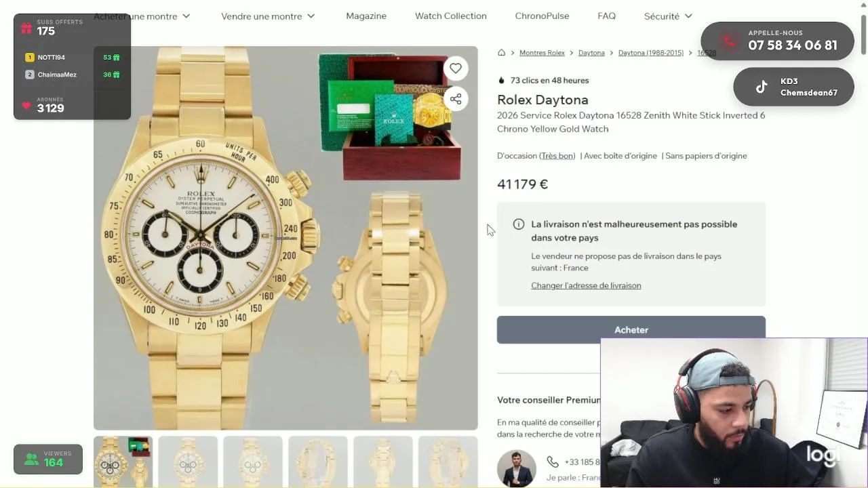Select the second watch thumbnail image
The width and height of the screenshot is (868, 488).
point(188,462)
